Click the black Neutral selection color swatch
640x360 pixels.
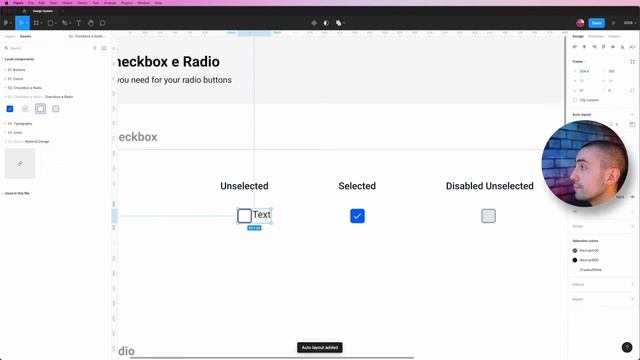(575, 260)
